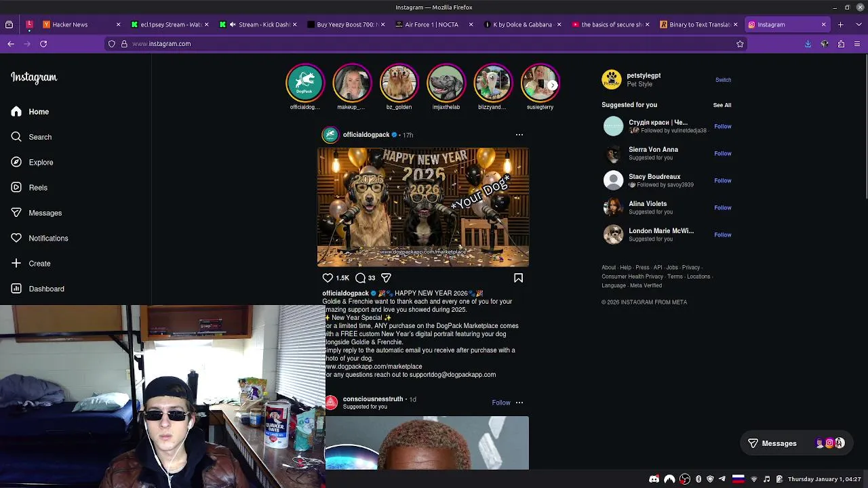Go back with the browser back arrow
868x488 pixels.
(11, 43)
